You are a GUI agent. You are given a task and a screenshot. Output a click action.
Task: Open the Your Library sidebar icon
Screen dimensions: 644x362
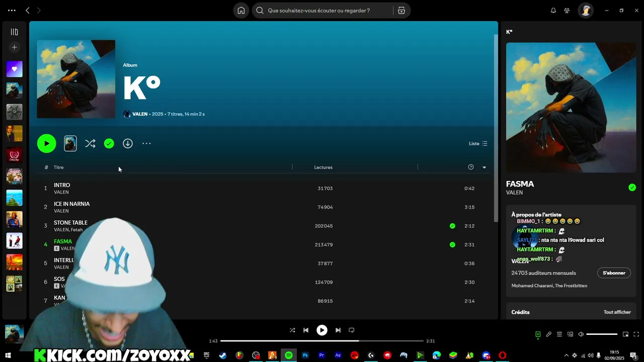14,32
